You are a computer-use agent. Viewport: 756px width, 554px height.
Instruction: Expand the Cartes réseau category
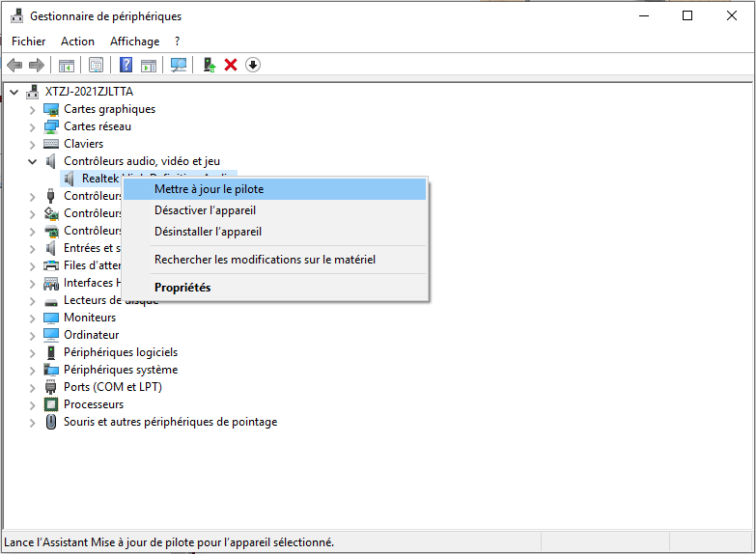[x=32, y=127]
